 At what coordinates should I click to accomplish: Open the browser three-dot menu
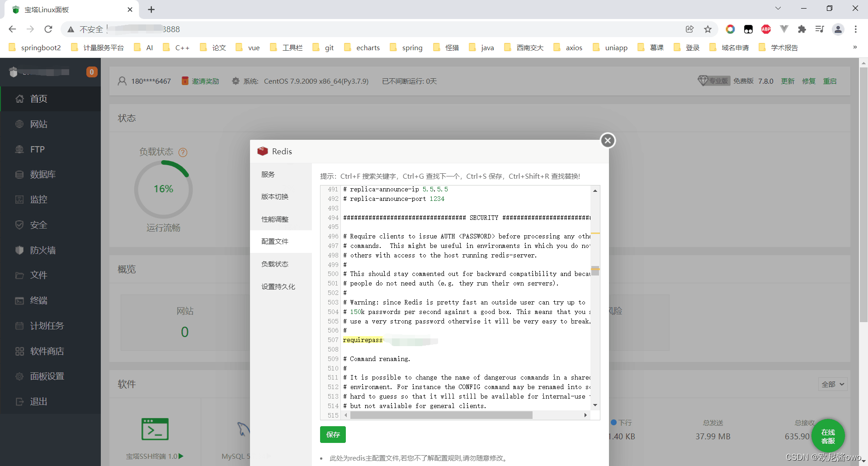tap(855, 29)
